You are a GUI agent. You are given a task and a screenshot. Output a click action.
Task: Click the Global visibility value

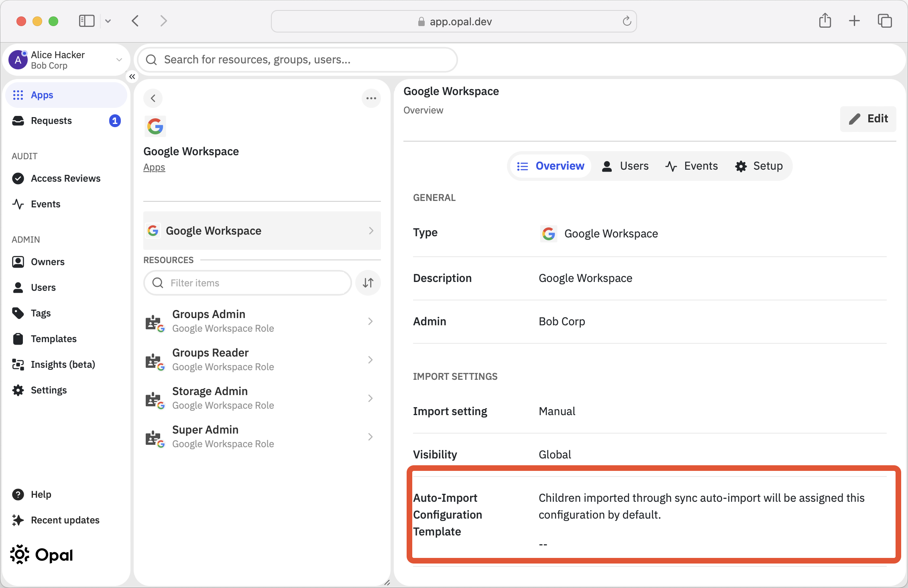point(555,455)
